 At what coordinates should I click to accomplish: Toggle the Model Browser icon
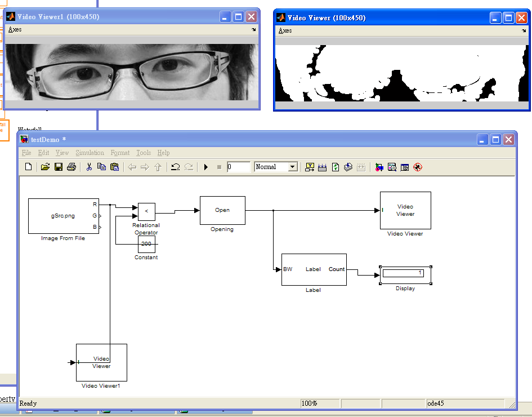coord(404,167)
